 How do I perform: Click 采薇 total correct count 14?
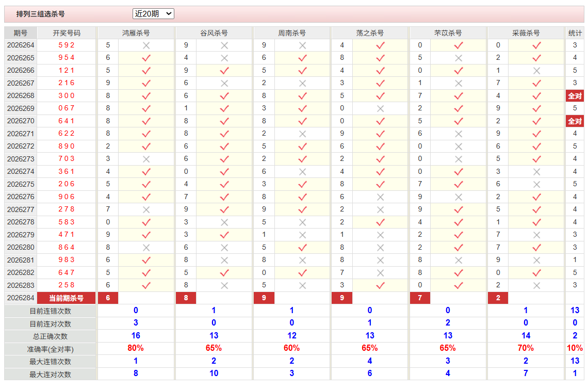(526, 336)
